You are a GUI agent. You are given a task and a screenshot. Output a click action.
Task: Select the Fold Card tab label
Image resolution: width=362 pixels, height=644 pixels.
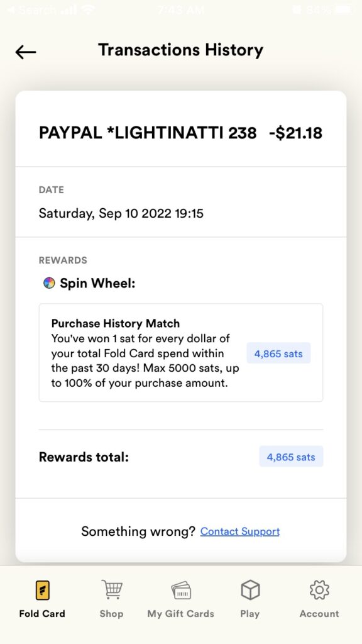click(42, 614)
